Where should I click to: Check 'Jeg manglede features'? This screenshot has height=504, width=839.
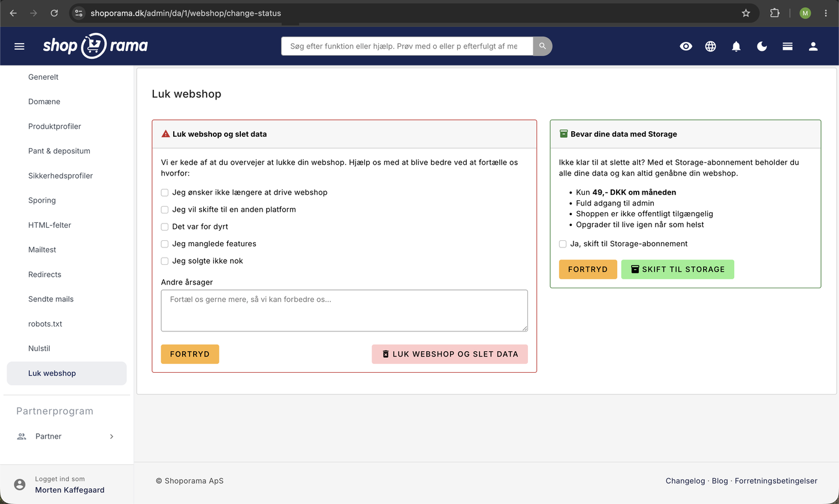click(165, 244)
